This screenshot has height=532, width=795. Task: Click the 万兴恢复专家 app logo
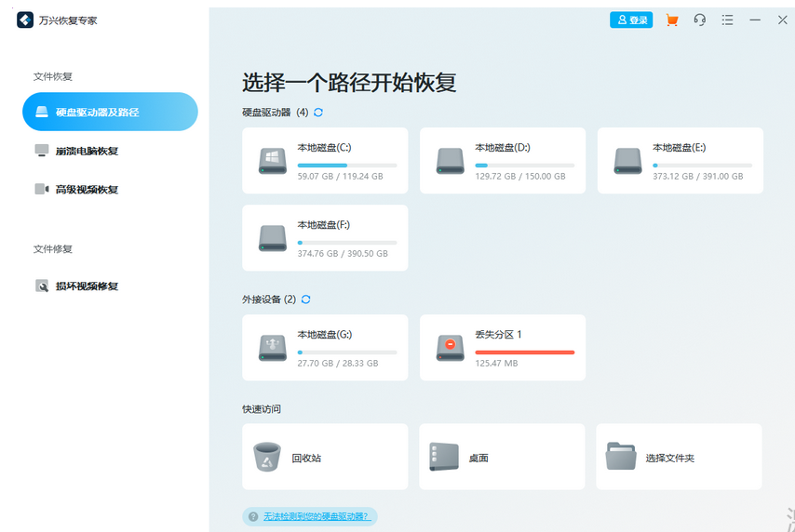[x=25, y=20]
